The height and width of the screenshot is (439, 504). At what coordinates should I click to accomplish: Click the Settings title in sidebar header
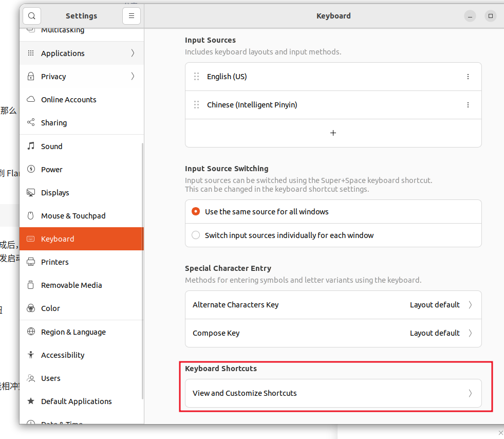(81, 16)
